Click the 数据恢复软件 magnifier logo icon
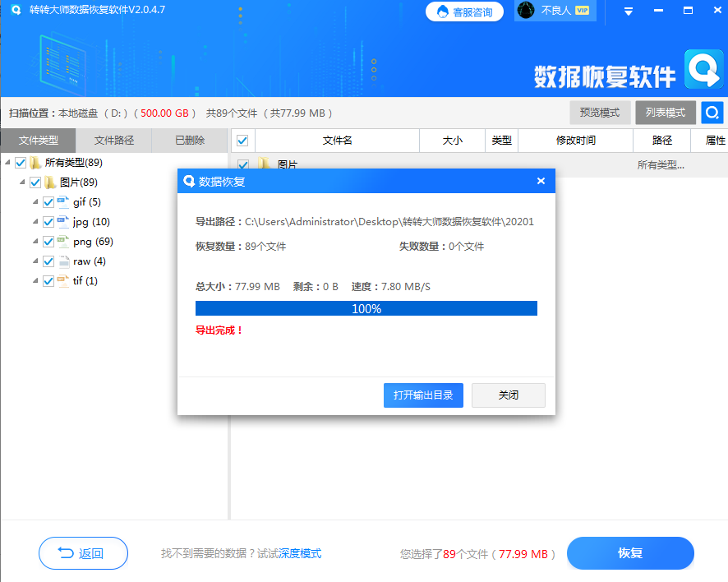Image resolution: width=728 pixels, height=582 pixels. [x=704, y=71]
